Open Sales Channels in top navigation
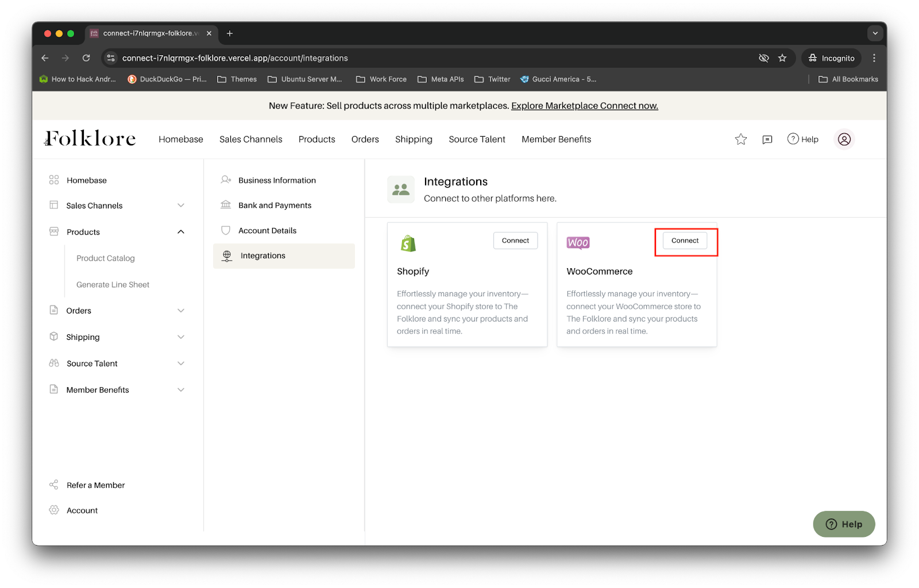Image resolution: width=919 pixels, height=588 pixels. [251, 139]
